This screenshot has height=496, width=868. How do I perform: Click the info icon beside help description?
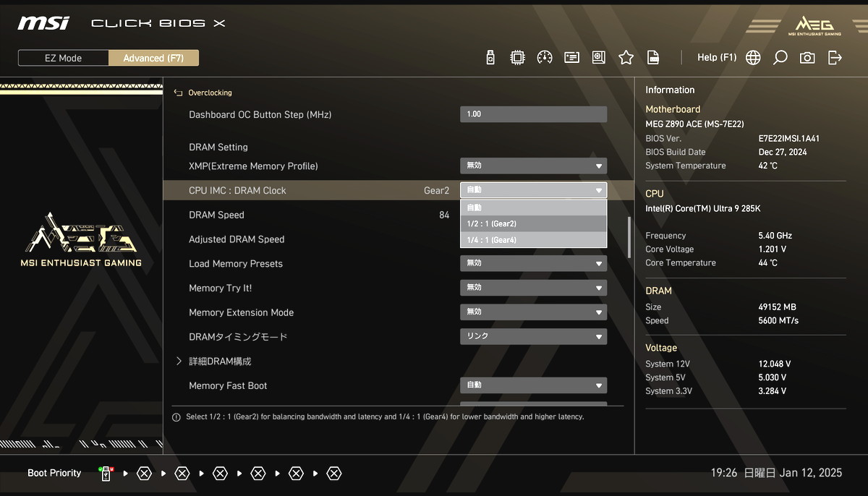tap(176, 417)
